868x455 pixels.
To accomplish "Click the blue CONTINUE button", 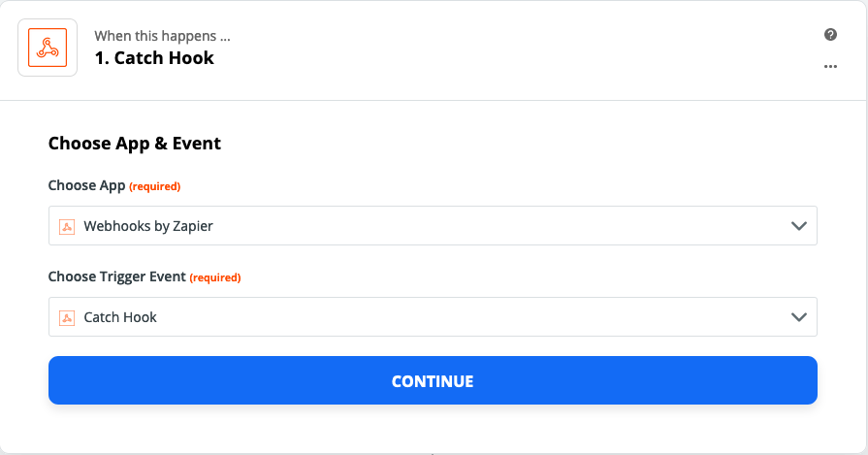I will coord(433,380).
